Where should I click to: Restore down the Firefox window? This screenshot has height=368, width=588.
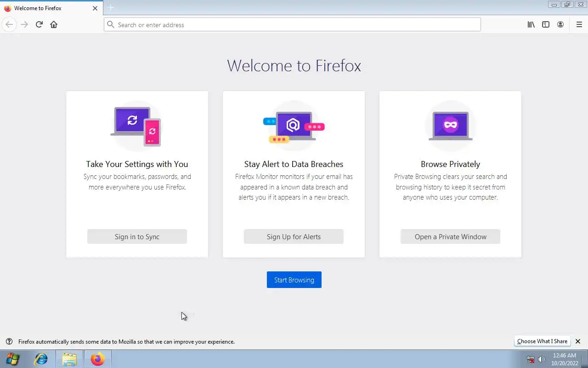567,5
